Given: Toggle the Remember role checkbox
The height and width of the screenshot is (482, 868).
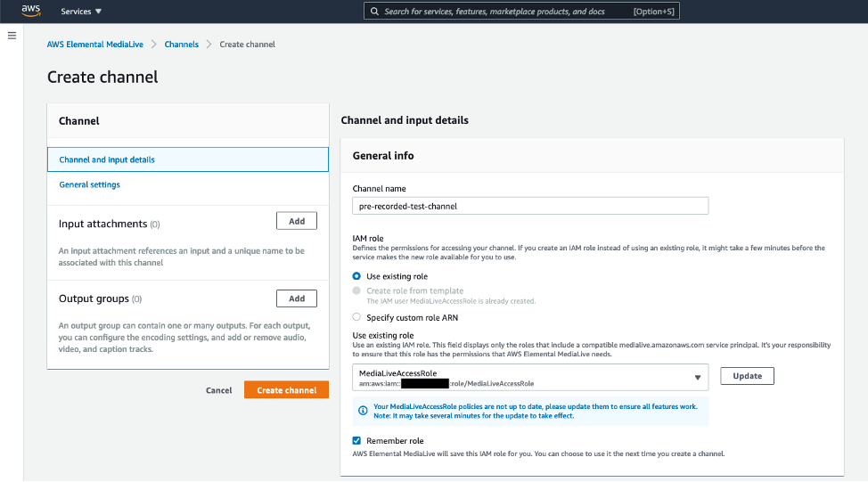Looking at the screenshot, I should coord(356,440).
